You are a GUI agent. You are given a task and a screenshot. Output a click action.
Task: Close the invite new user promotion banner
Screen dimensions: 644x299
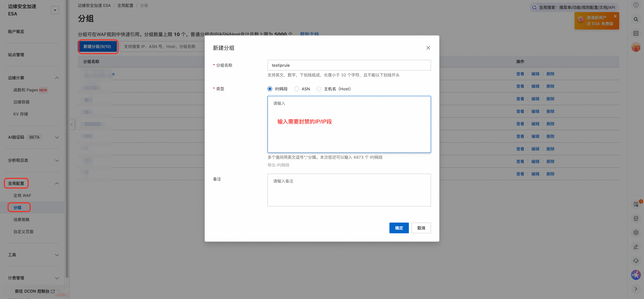tap(615, 16)
